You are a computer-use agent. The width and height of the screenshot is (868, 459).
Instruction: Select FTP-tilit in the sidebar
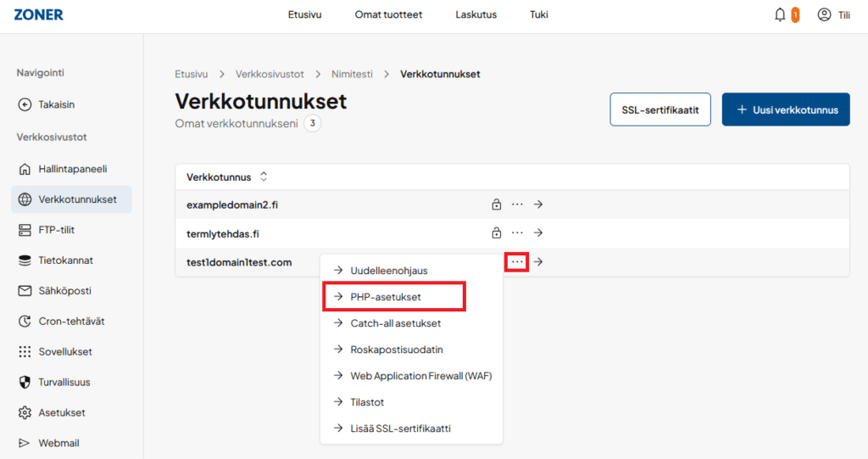61,230
